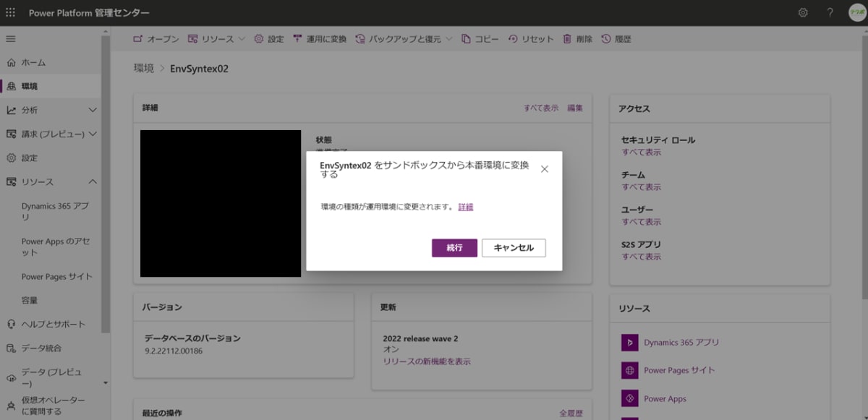The image size is (868, 420).
Task: Open the app launcher waffle icon
Action: point(10,13)
